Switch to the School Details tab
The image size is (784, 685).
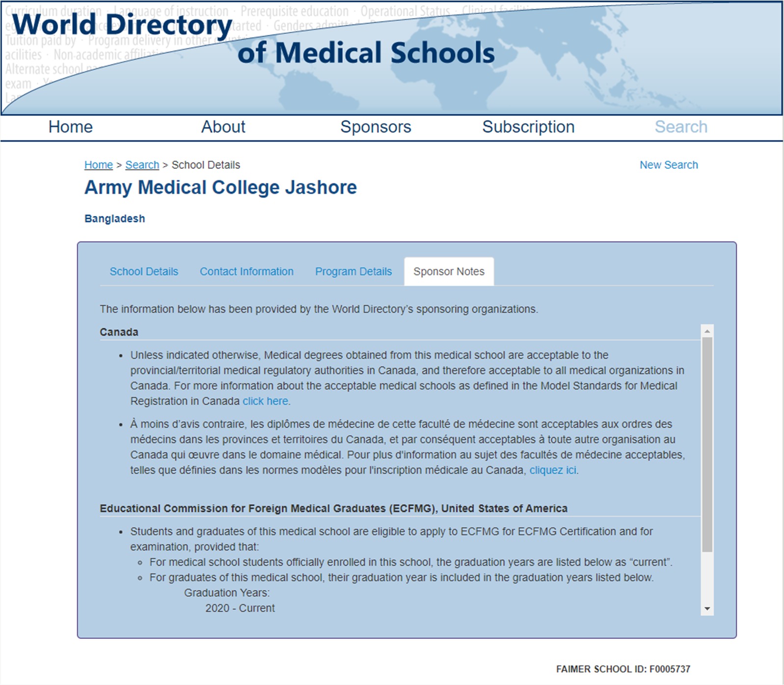click(144, 271)
